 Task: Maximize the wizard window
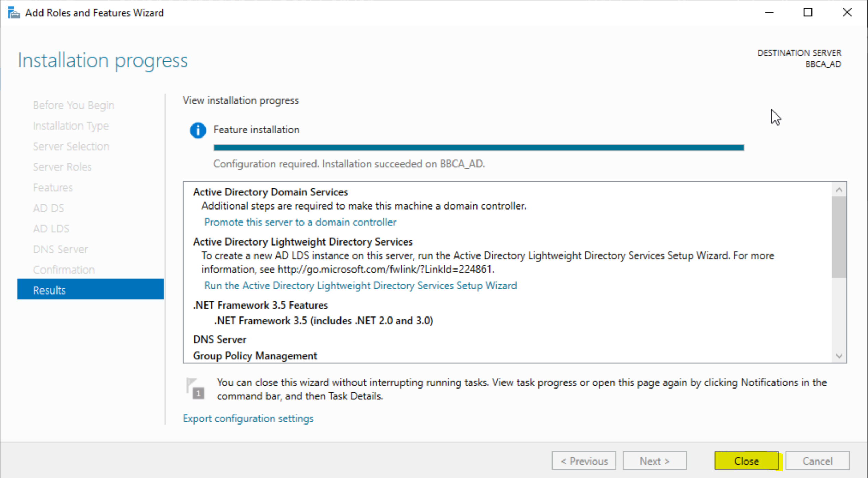(808, 13)
